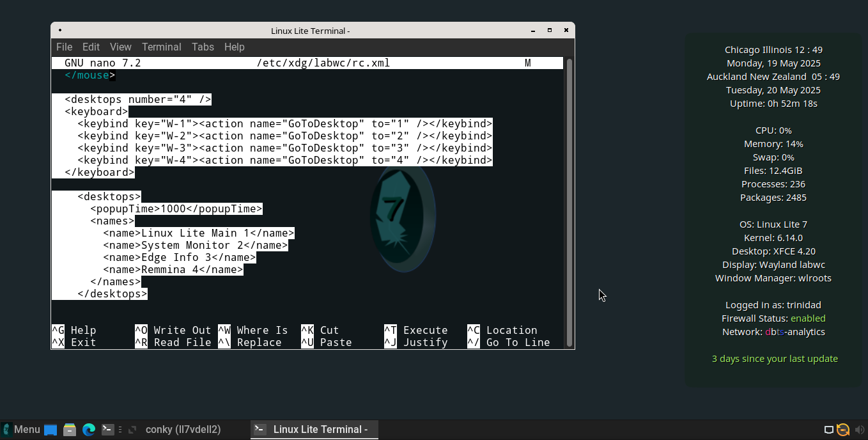Open the Edit menu in the terminal
Viewport: 868px width, 440px height.
(91, 47)
